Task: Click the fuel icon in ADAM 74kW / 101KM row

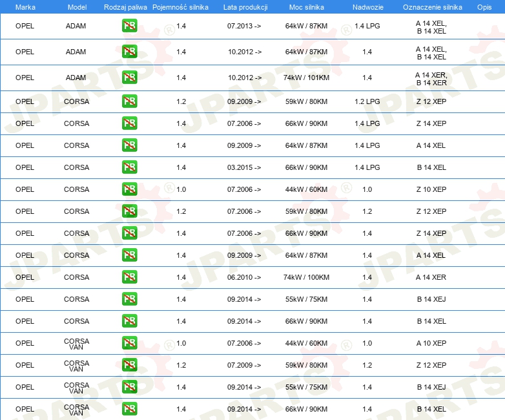Action: click(129, 78)
